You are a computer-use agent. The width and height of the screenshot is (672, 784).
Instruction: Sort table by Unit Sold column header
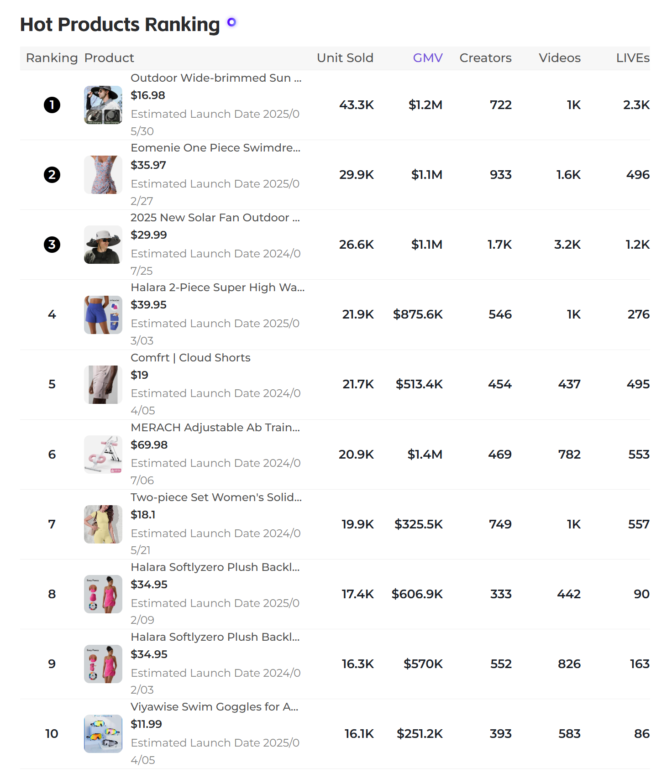point(345,58)
